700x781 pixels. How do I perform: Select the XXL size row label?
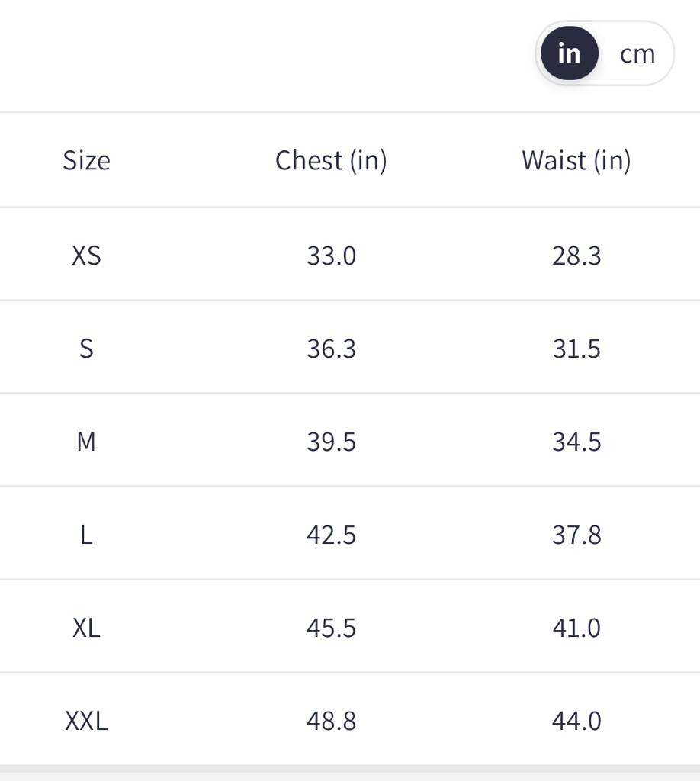click(x=86, y=721)
